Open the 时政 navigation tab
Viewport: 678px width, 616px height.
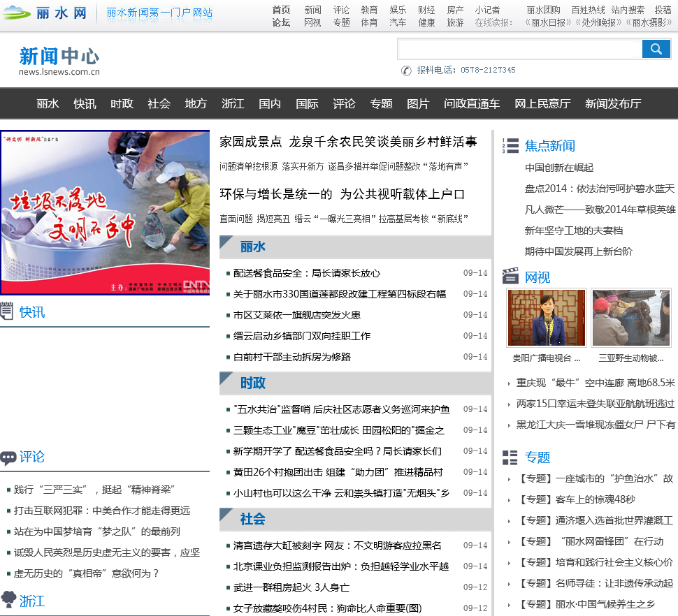(x=122, y=103)
